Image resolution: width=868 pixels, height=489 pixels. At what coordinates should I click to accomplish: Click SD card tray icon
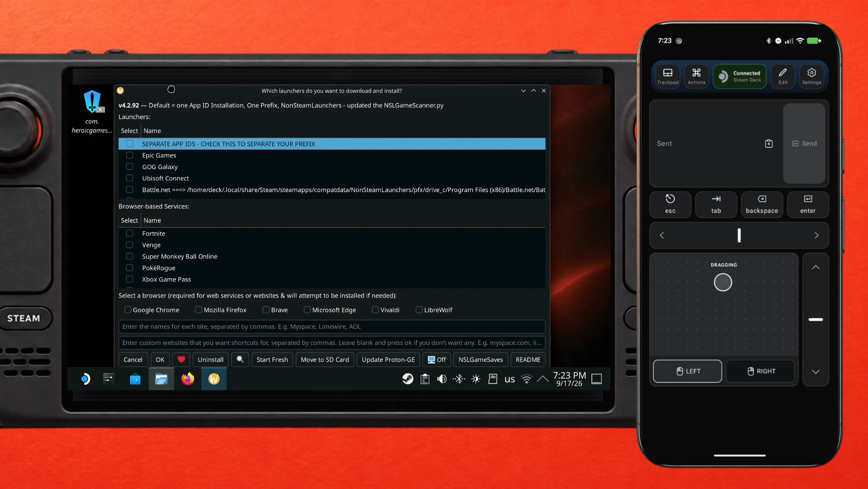pyautogui.click(x=493, y=379)
